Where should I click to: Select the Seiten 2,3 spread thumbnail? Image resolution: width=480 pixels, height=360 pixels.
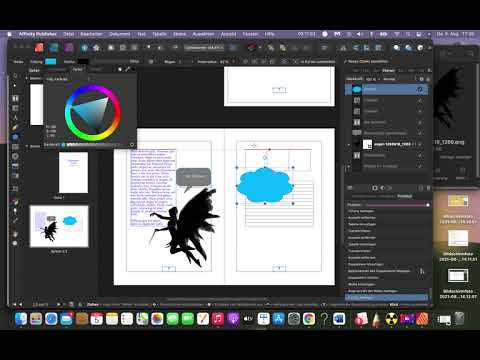tap(59, 226)
